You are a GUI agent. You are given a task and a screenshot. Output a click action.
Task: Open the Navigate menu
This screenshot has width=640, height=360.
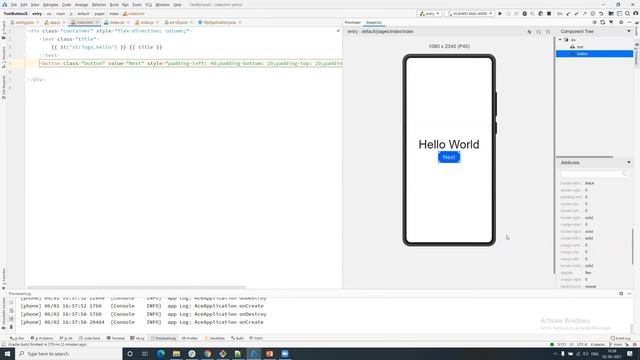coord(51,4)
